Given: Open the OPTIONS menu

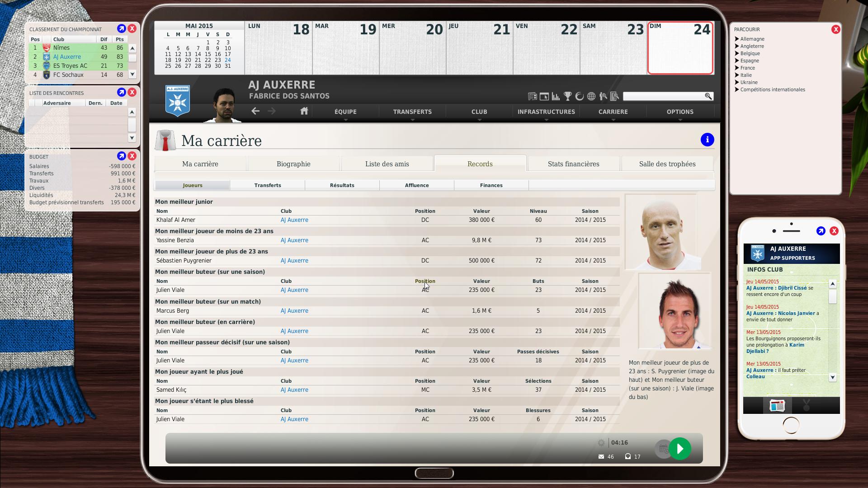Looking at the screenshot, I should click(x=680, y=112).
